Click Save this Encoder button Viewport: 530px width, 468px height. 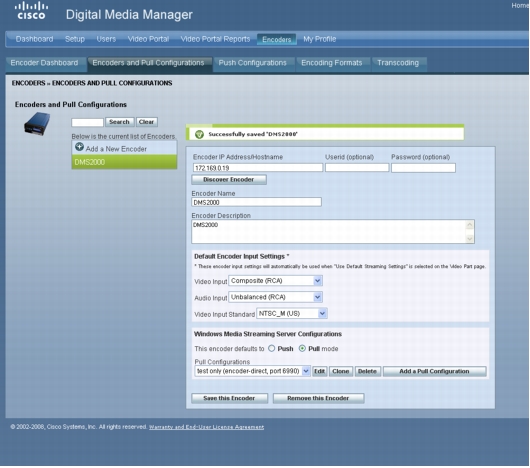229,398
